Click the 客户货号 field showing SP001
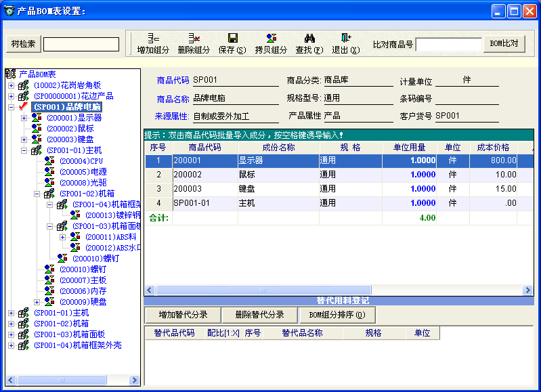 click(467, 116)
